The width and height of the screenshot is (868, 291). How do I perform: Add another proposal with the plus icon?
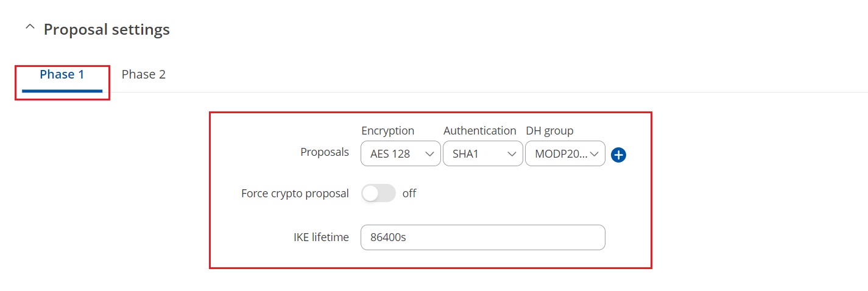tap(618, 155)
